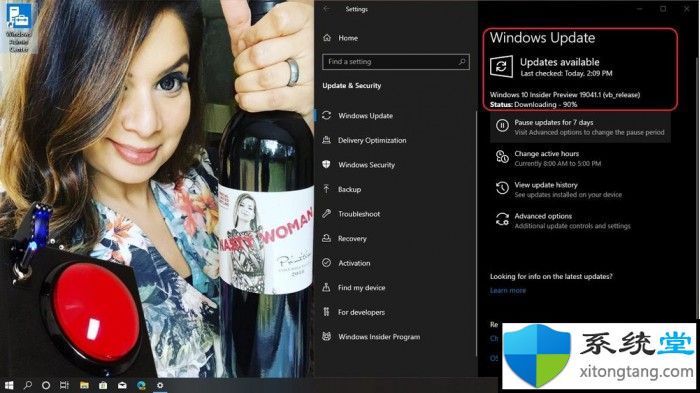Click the Windows Insider Program cat icon
The height and width of the screenshot is (393, 700).
point(327,336)
